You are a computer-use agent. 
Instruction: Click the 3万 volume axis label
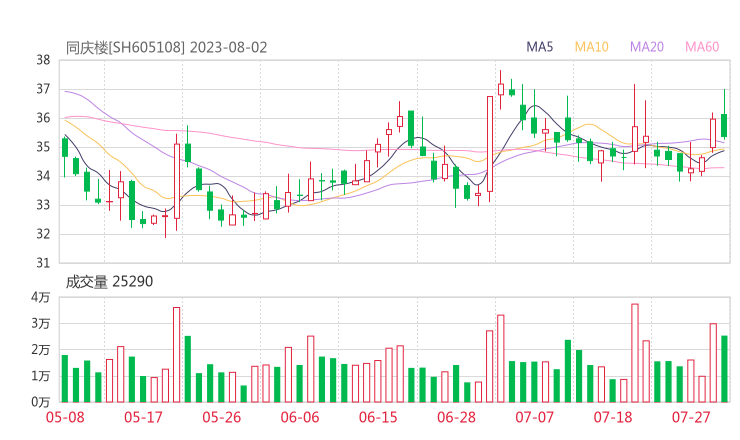pyautogui.click(x=41, y=324)
